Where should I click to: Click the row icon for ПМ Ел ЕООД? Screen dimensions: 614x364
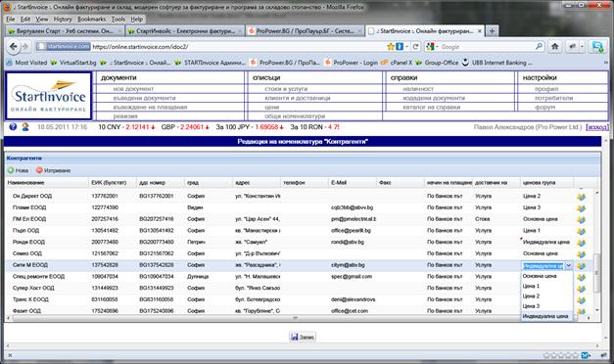(581, 219)
